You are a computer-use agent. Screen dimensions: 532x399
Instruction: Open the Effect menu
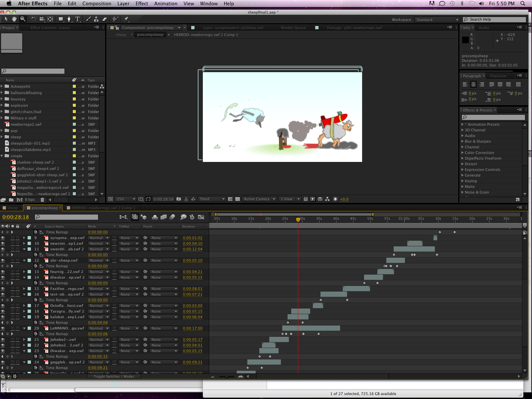click(x=142, y=4)
